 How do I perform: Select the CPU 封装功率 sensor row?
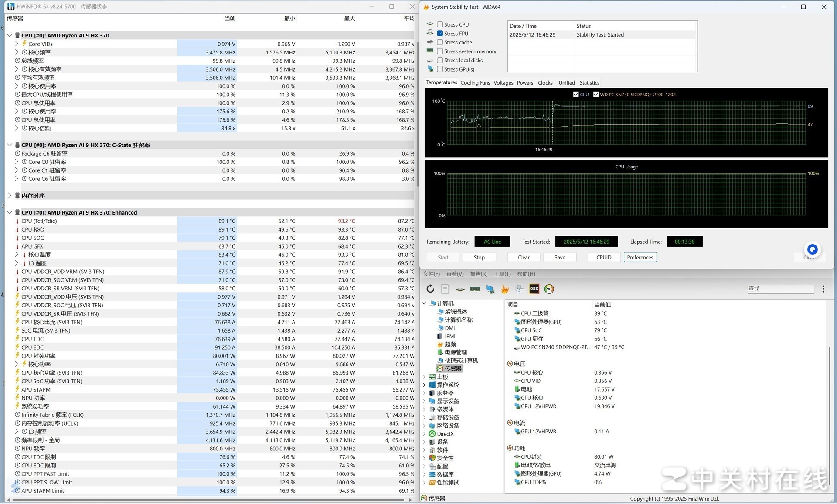coord(209,356)
